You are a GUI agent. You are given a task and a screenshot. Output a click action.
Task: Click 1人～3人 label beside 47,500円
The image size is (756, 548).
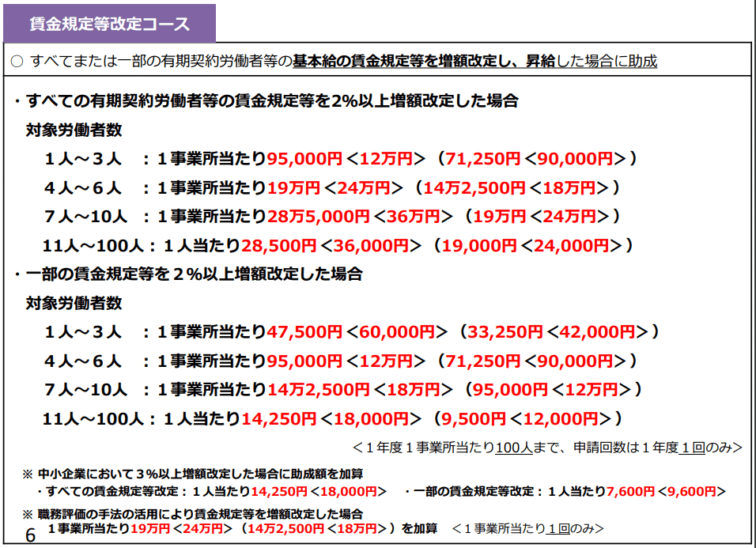tap(83, 332)
